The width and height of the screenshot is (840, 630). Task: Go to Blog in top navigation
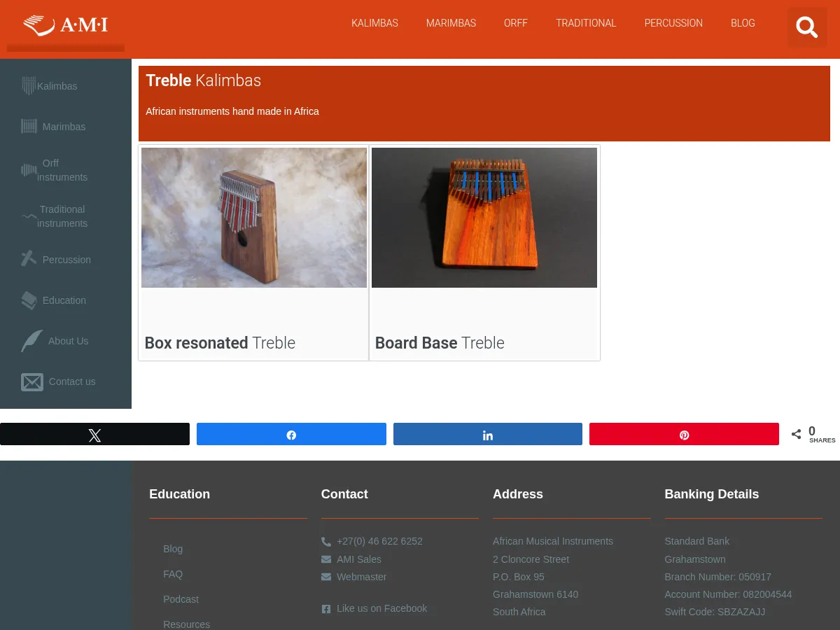tap(743, 23)
